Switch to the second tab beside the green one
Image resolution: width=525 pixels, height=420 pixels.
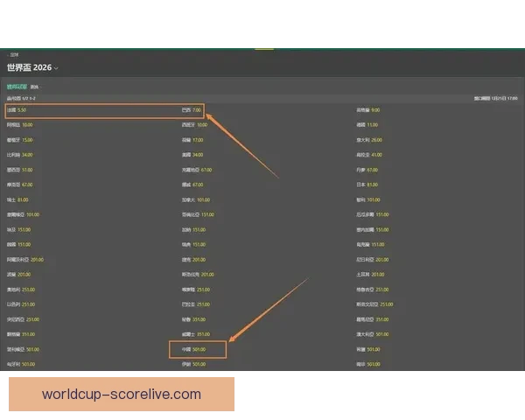[x=34, y=87]
